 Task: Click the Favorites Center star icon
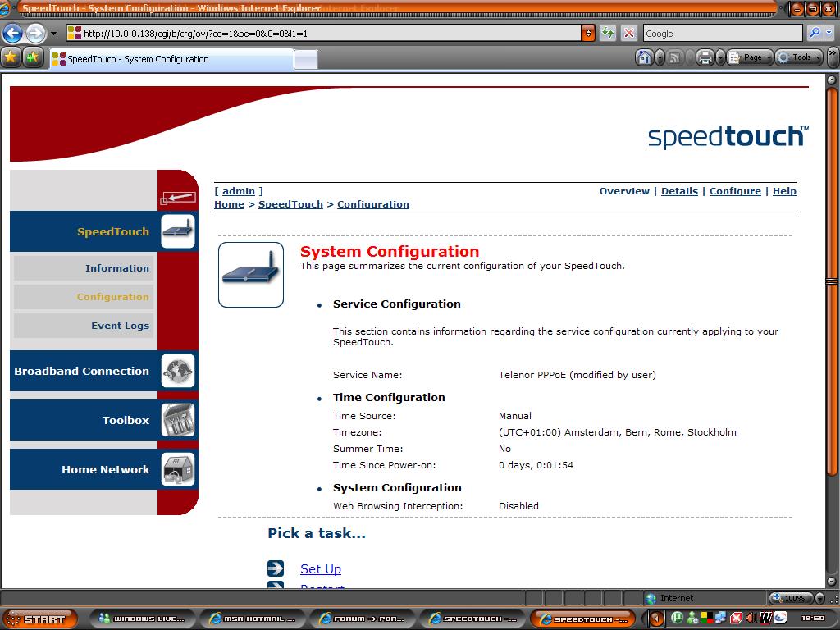[11, 57]
